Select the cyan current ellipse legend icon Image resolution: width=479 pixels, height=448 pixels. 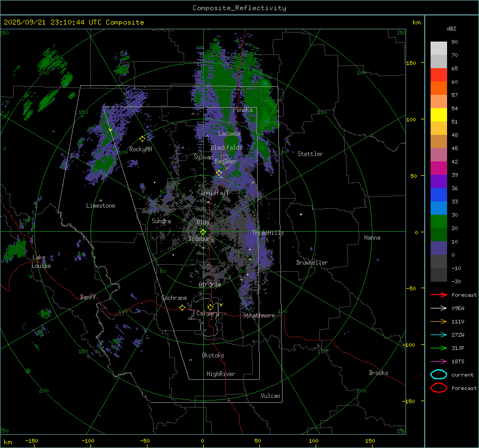[439, 374]
